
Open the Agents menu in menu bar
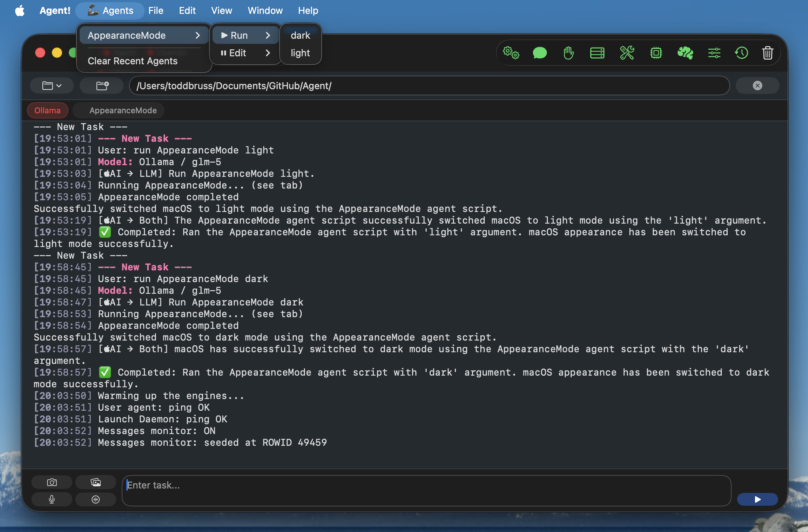coord(110,11)
